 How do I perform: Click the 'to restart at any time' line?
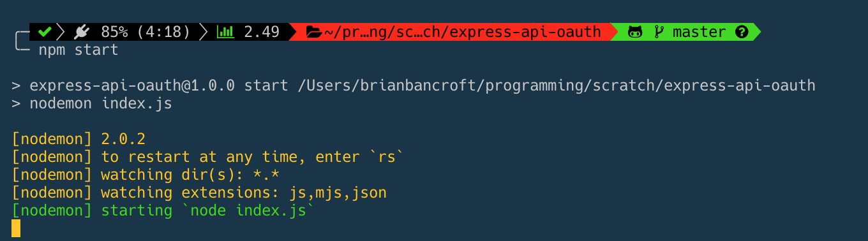click(x=209, y=156)
